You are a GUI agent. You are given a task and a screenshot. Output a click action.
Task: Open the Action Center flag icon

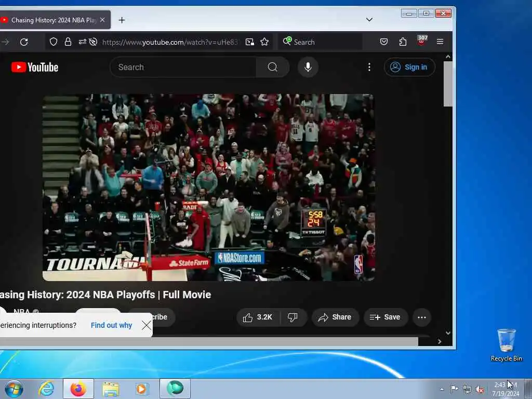[x=454, y=389]
